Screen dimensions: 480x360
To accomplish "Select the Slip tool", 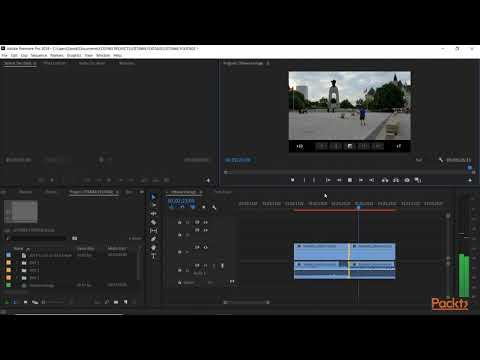I will pyautogui.click(x=153, y=231).
